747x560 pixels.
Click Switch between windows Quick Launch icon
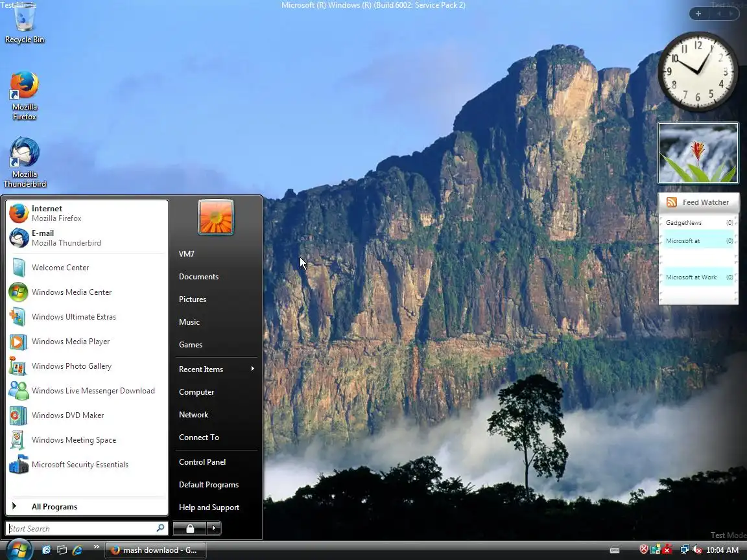point(62,550)
